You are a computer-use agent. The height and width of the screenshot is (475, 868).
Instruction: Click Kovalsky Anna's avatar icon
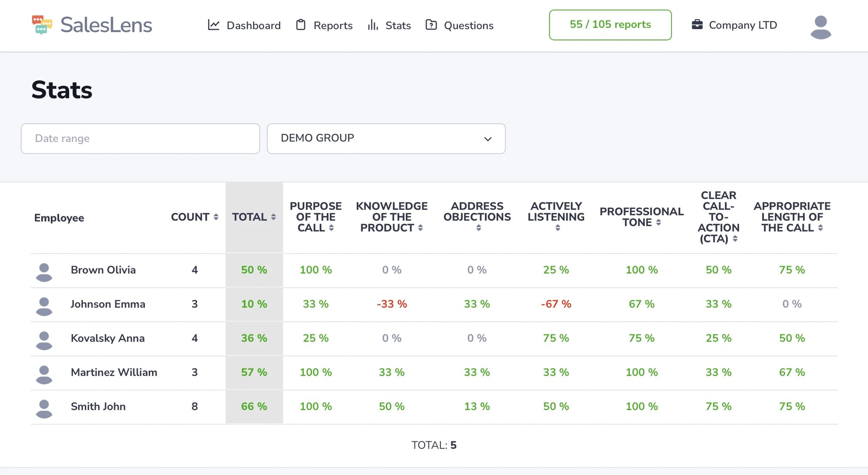[x=44, y=340]
